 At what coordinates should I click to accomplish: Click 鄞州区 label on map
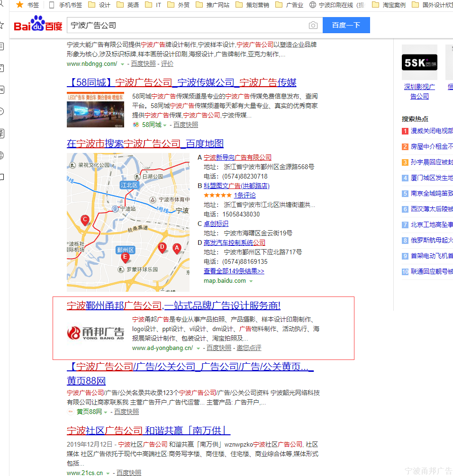pos(126,250)
